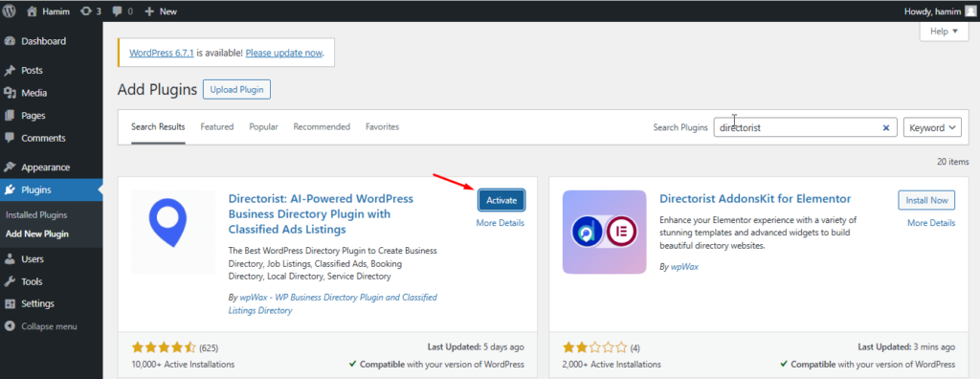Open the WordPress logo menu
The height and width of the screenshot is (379, 980).
pos(9,11)
